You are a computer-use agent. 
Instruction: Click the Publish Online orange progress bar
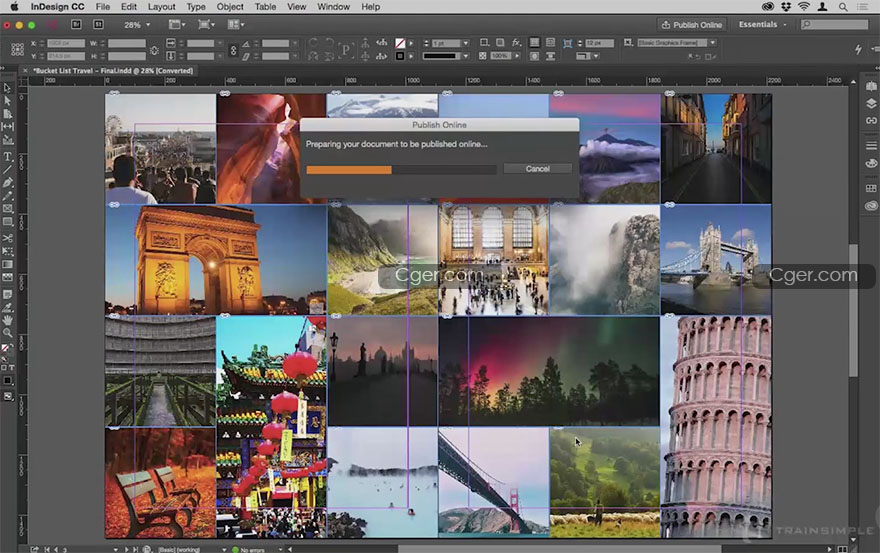pos(349,170)
